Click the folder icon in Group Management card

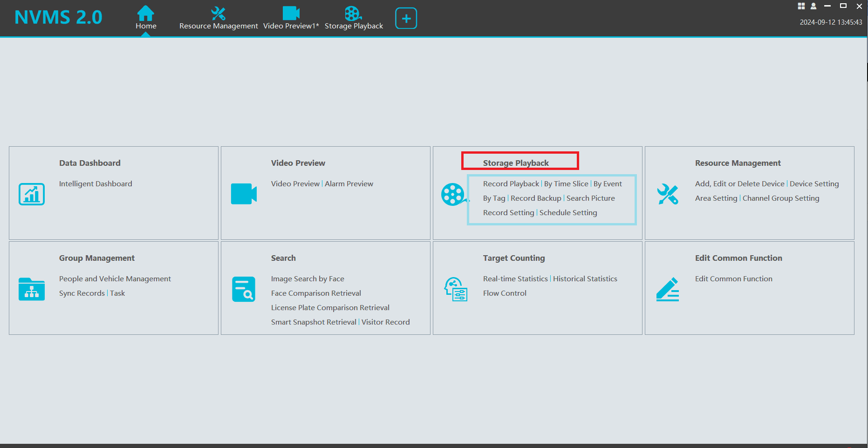coord(31,289)
